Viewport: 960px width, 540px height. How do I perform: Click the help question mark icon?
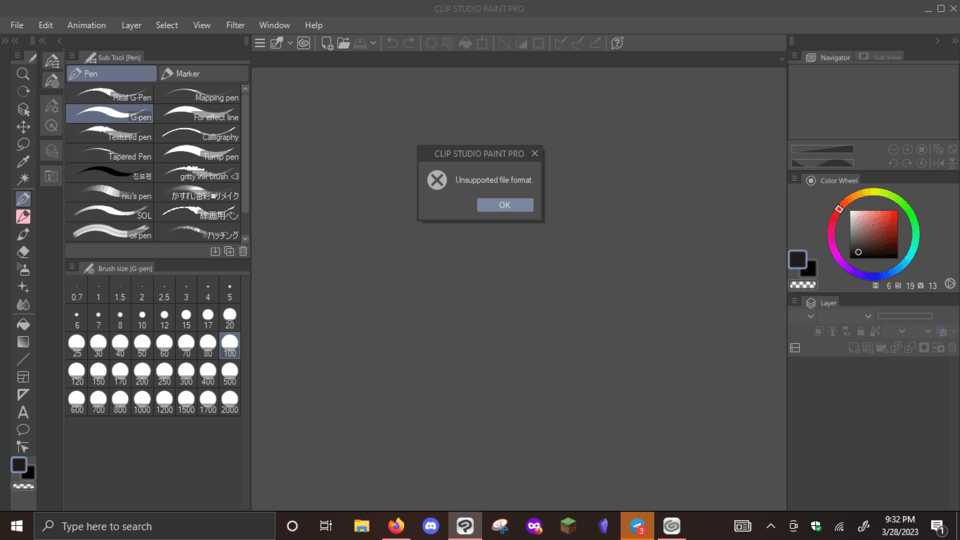pyautogui.click(x=617, y=43)
